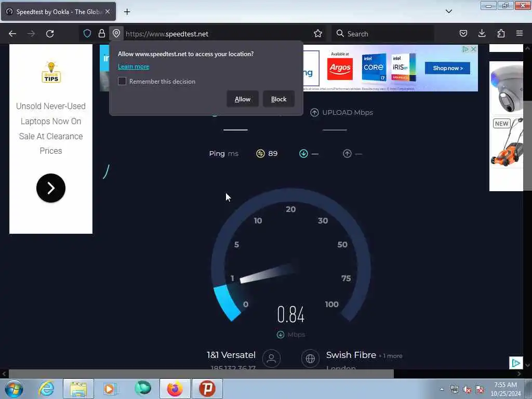Open the tracking protection shield icon

(x=87, y=33)
